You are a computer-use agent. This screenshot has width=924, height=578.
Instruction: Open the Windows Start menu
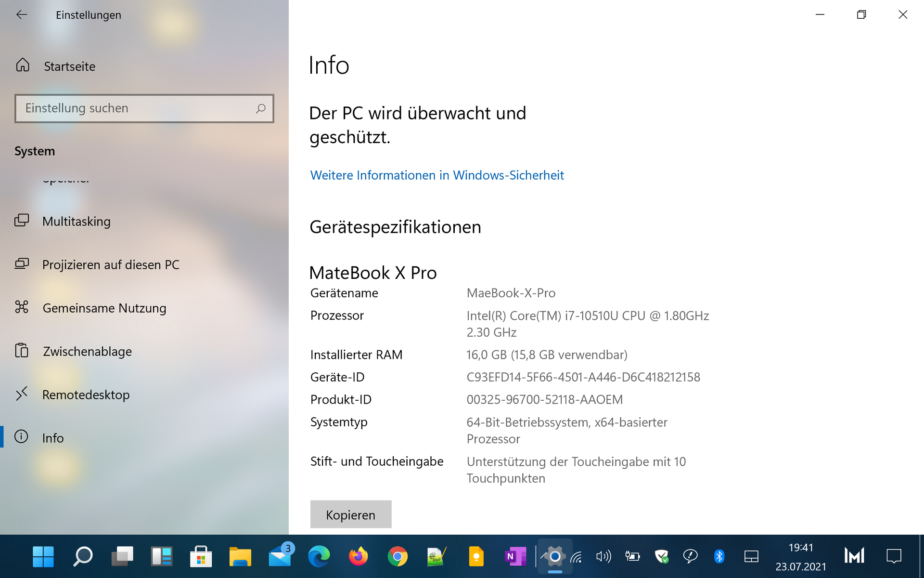pos(43,557)
